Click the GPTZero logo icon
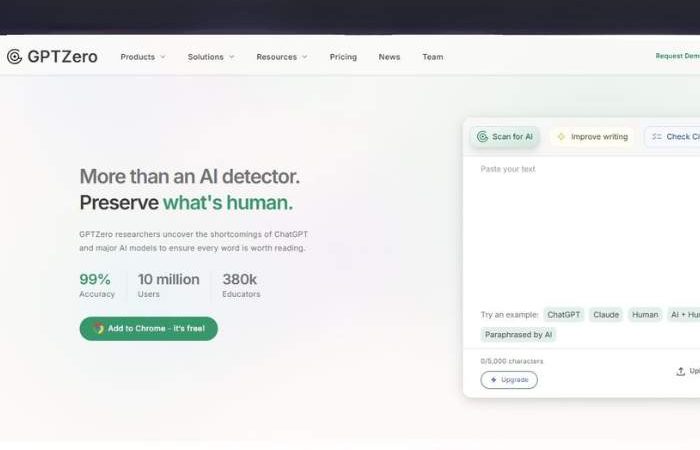This screenshot has height=450, width=700. (x=14, y=57)
